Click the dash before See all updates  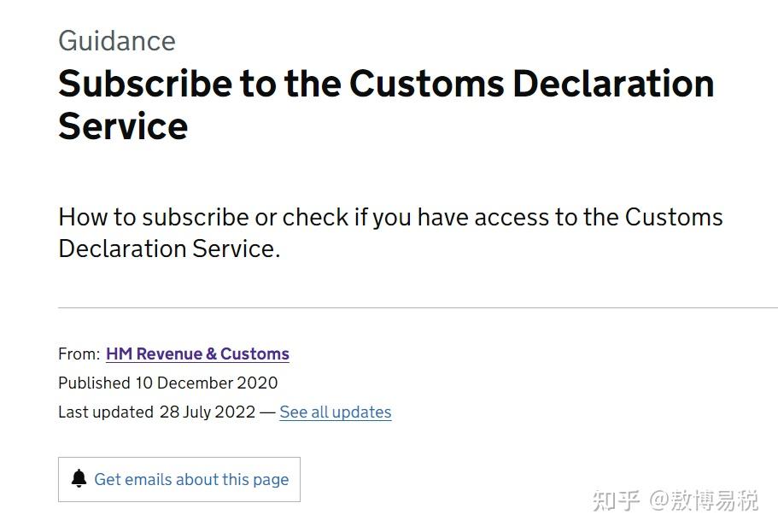click(267, 412)
